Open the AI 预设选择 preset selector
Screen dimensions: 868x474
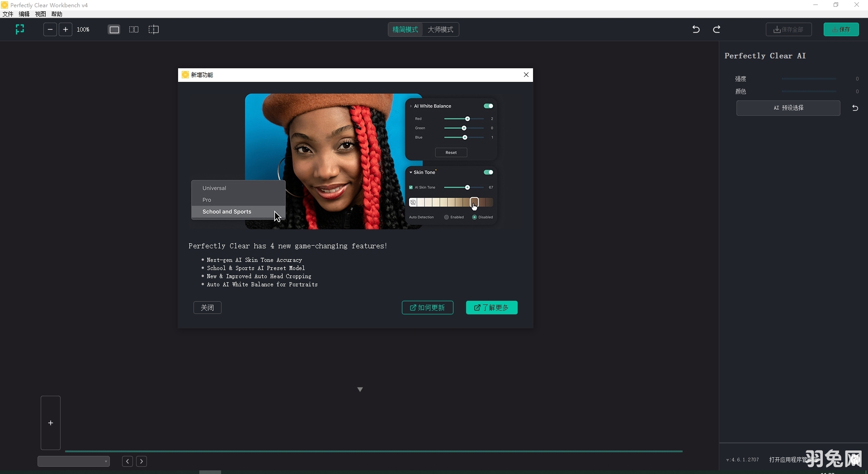[x=788, y=108]
